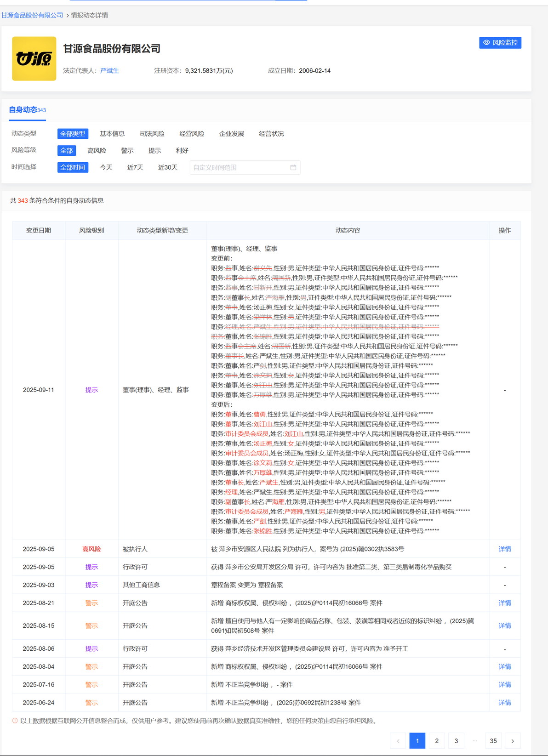Screen dimensions: 548x756
Task: Open 详情 for 2025-09-05 被执行人 row
Action: pyautogui.click(x=505, y=549)
